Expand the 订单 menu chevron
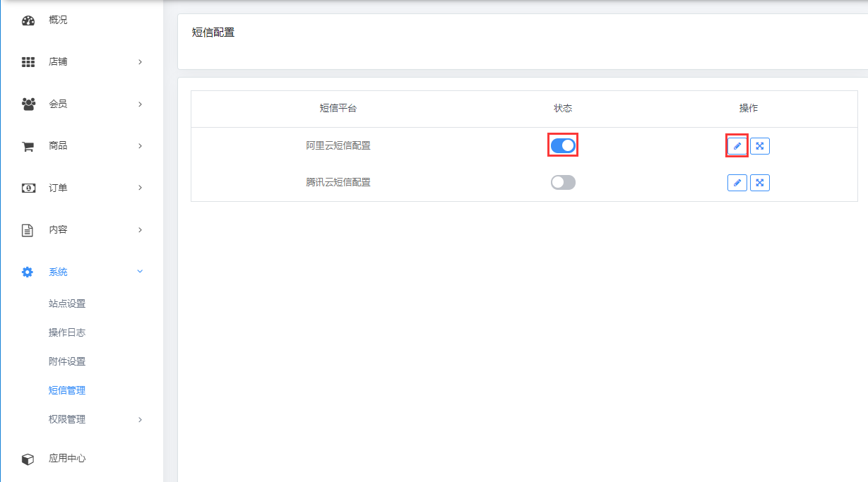The width and height of the screenshot is (868, 482). (140, 188)
